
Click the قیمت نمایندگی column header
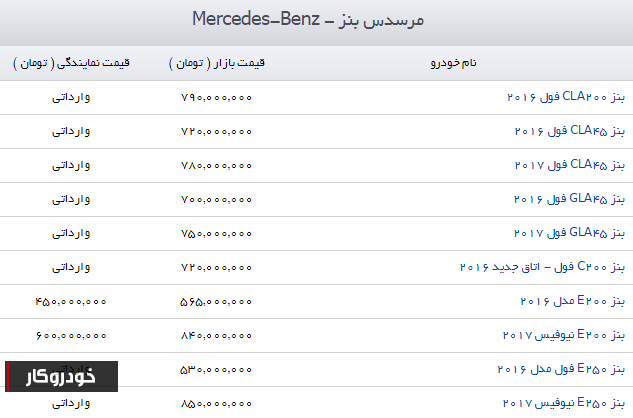pyautogui.click(x=71, y=63)
